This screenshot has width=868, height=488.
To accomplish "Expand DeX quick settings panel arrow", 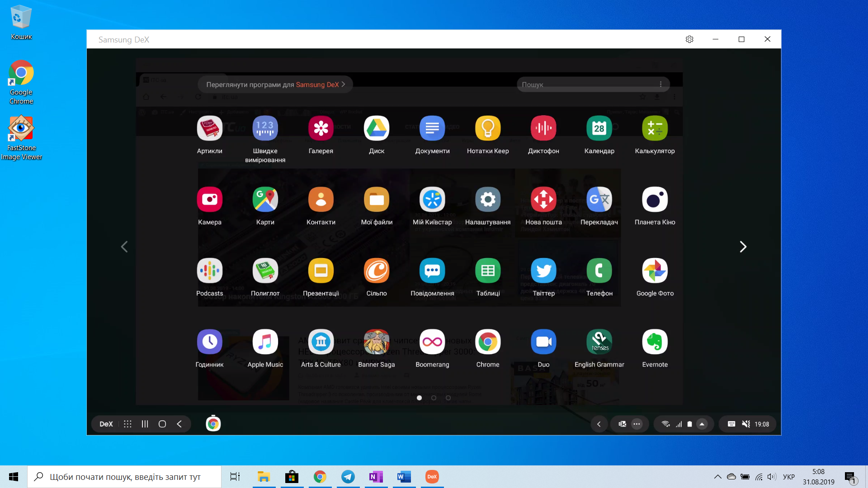I will pos(702,424).
